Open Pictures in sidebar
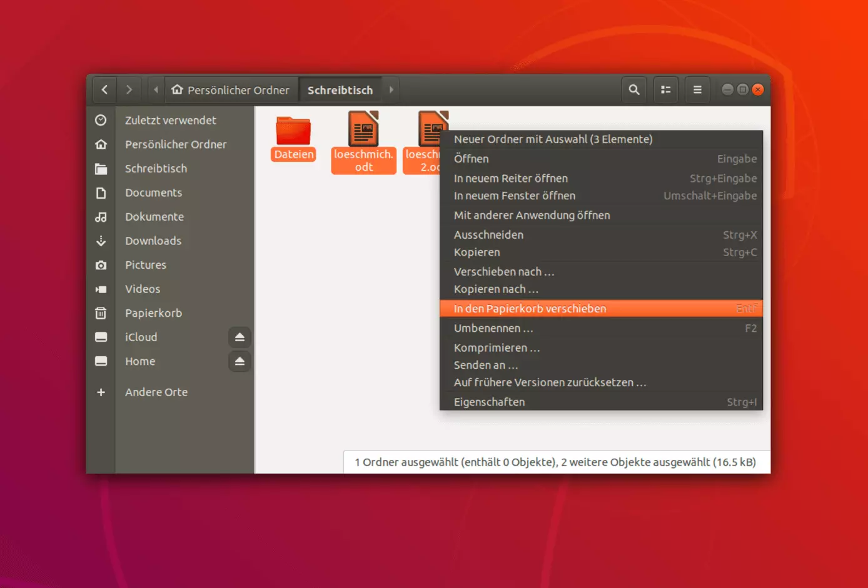 146,265
